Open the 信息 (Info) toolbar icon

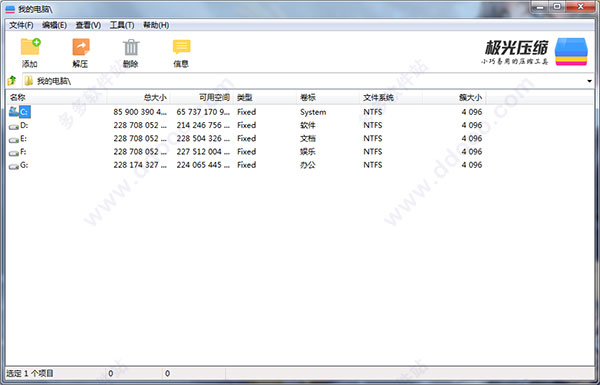[181, 47]
